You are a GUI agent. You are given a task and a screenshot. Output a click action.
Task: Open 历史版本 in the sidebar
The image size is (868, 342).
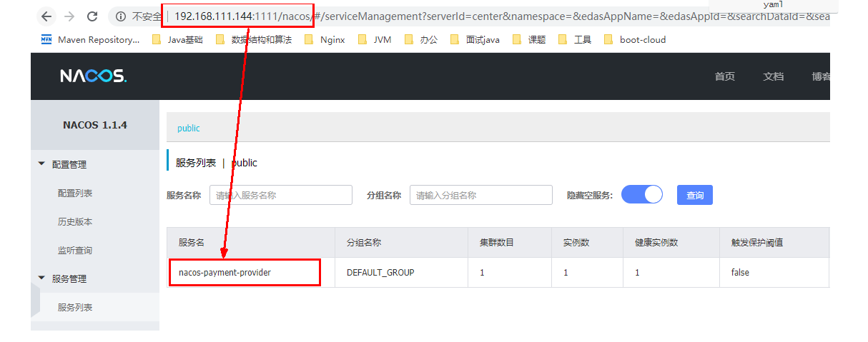pyautogui.click(x=75, y=222)
